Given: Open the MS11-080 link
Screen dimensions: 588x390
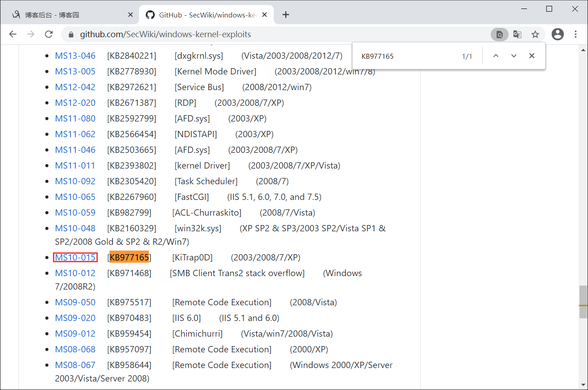Looking at the screenshot, I should 75,118.
